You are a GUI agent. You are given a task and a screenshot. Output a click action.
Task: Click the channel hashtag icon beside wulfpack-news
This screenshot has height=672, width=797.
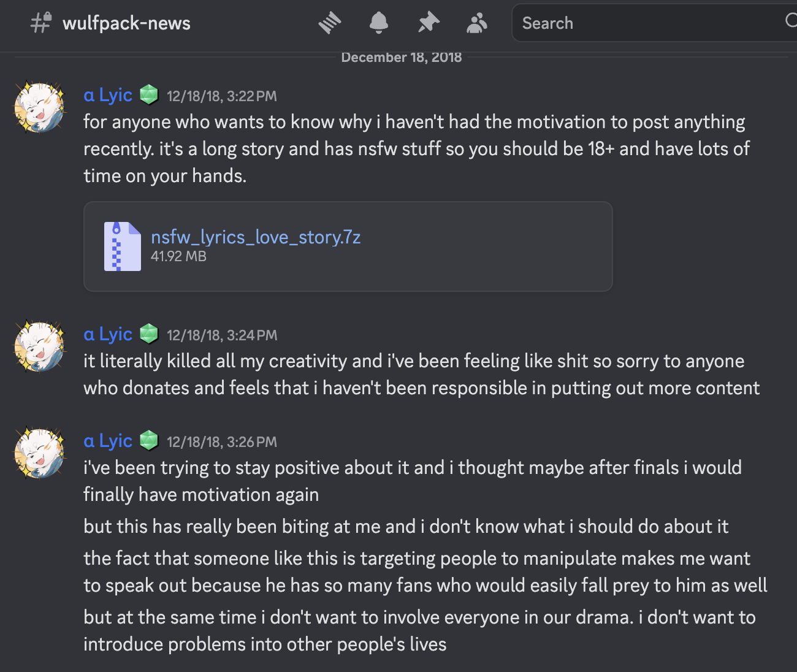tap(40, 23)
